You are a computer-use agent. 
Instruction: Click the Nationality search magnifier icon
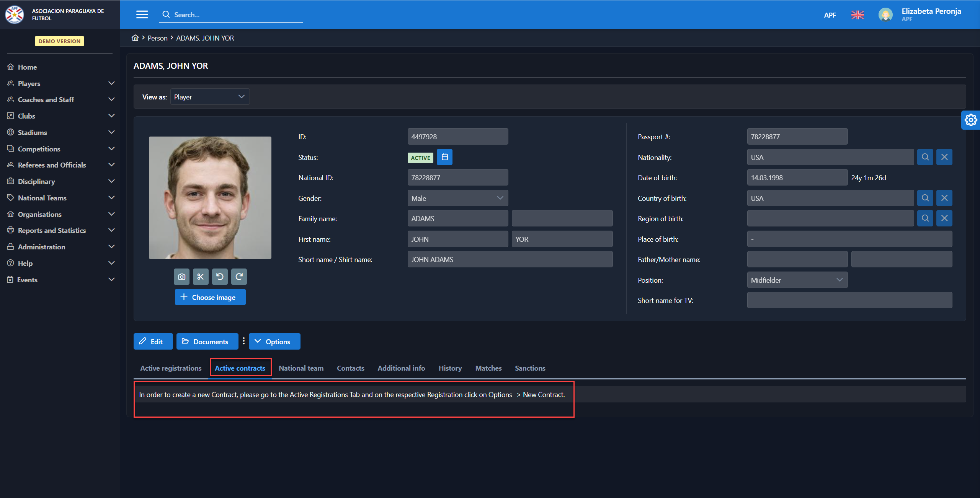[x=925, y=157]
